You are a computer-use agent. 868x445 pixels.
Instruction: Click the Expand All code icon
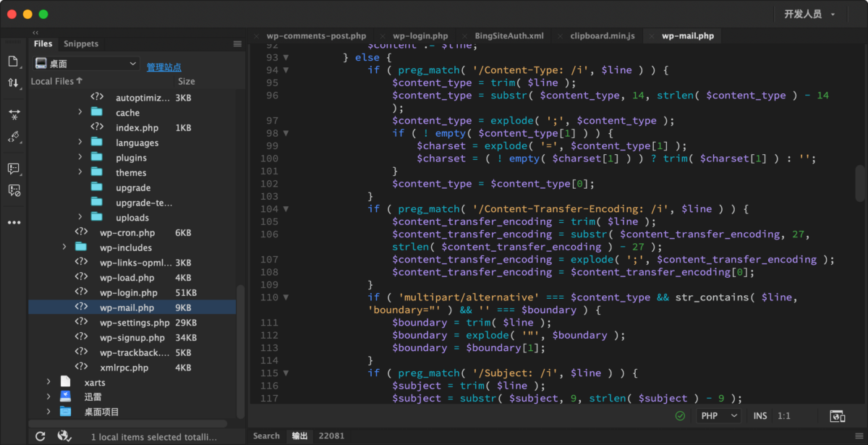14,115
